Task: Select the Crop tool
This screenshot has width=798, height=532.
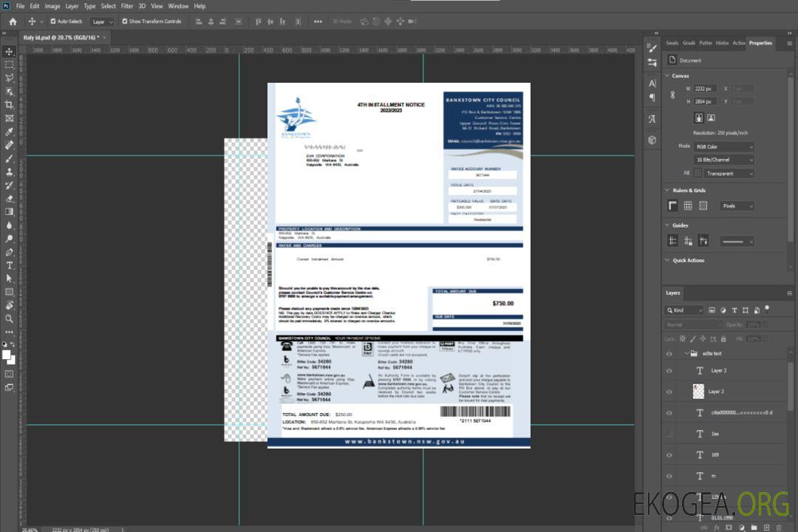Action: [10, 105]
